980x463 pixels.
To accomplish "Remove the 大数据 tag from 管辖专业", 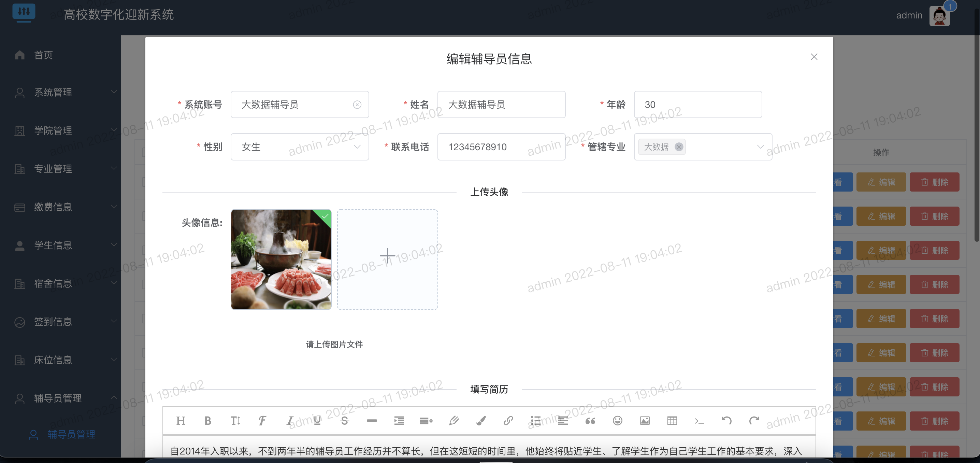I will point(679,147).
